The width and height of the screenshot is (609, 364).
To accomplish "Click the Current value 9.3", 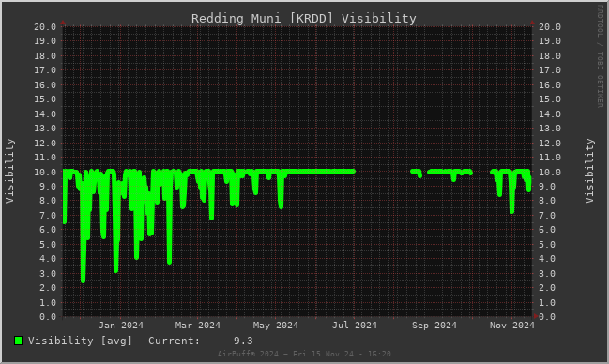I will tap(243, 341).
